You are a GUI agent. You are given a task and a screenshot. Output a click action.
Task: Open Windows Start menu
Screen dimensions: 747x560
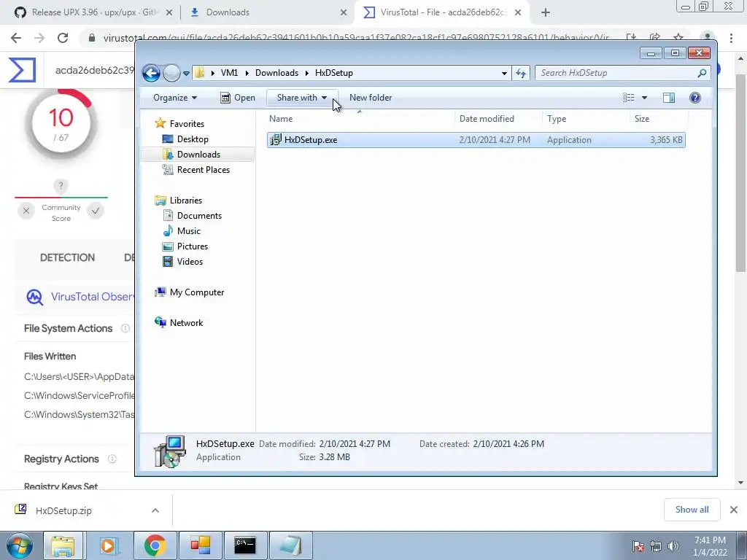20,545
